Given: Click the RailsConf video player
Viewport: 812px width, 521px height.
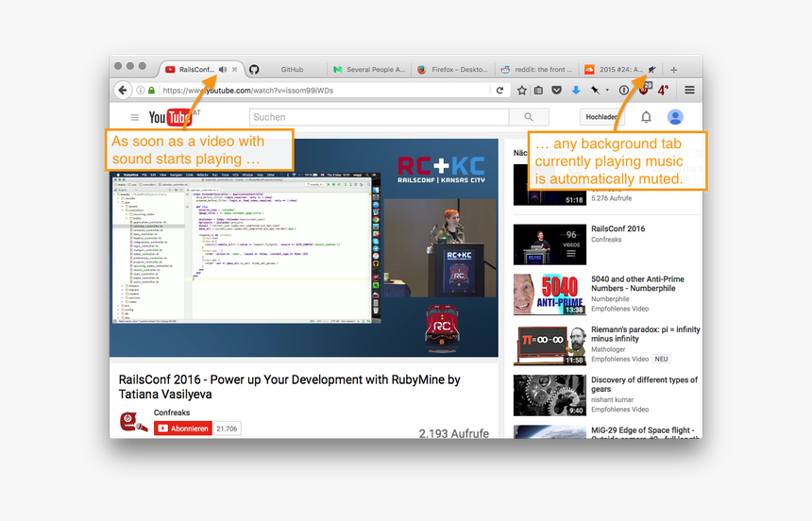Looking at the screenshot, I should click(x=303, y=247).
